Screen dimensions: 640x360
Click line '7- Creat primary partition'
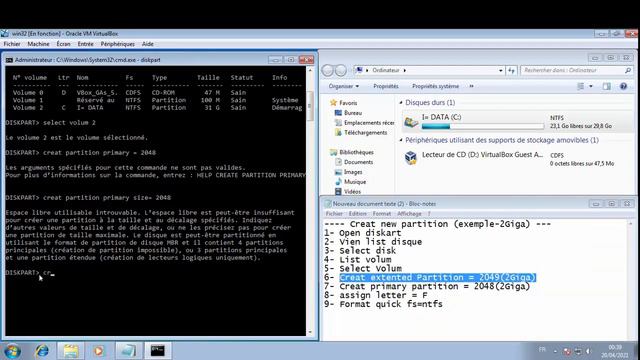pos(427,287)
